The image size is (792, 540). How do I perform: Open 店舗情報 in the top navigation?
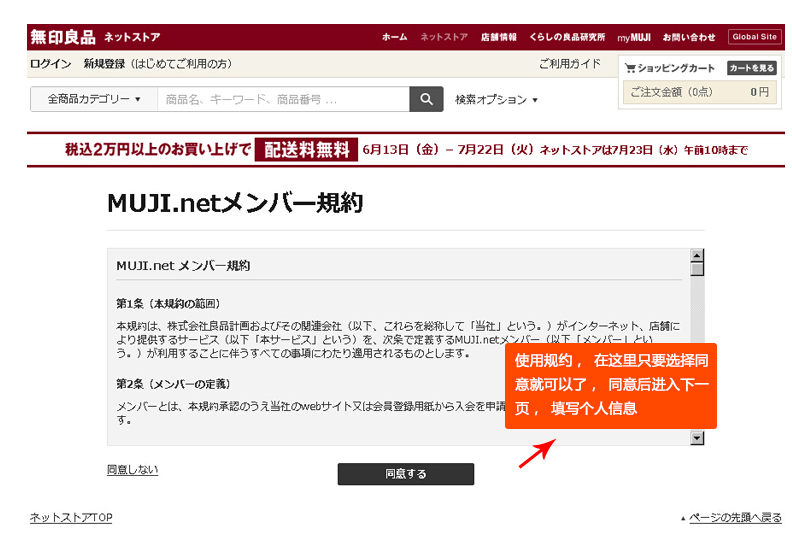click(x=499, y=37)
